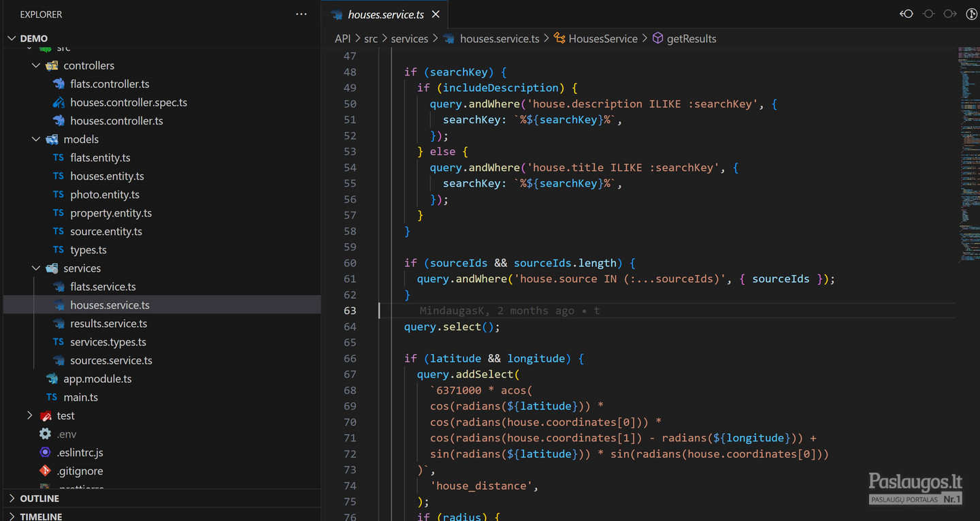Click the test folder icon

pos(46,415)
